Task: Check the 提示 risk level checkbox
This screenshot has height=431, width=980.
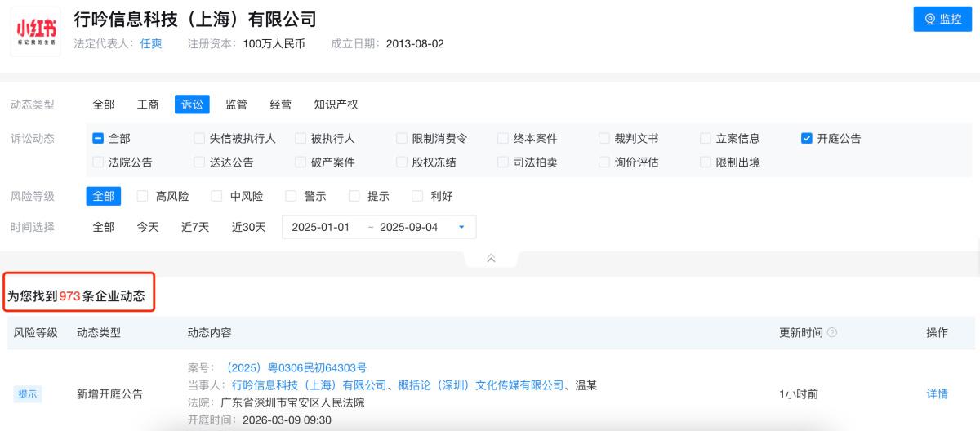Action: click(354, 196)
